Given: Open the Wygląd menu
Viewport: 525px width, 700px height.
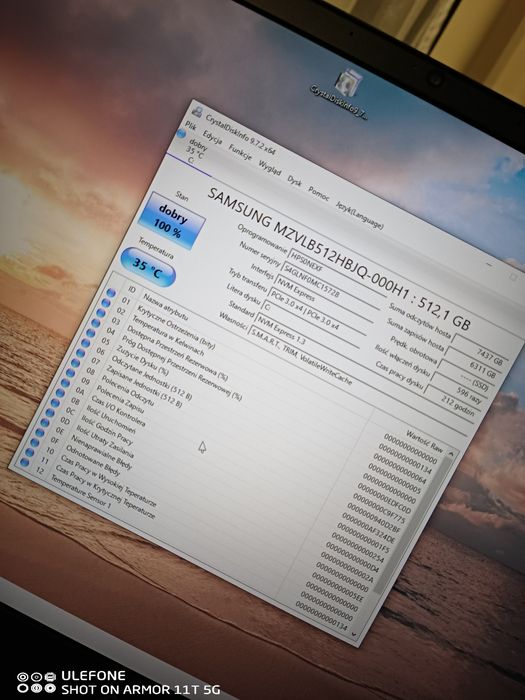Looking at the screenshot, I should click(x=270, y=168).
